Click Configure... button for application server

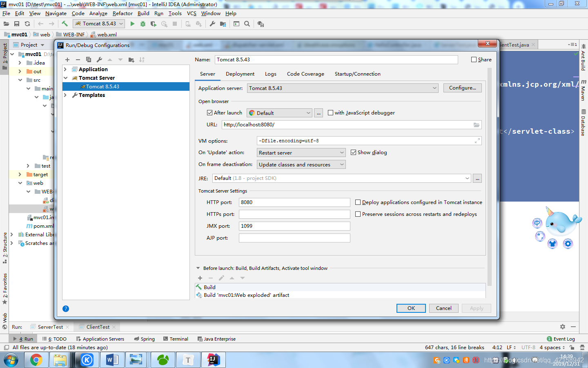463,88
